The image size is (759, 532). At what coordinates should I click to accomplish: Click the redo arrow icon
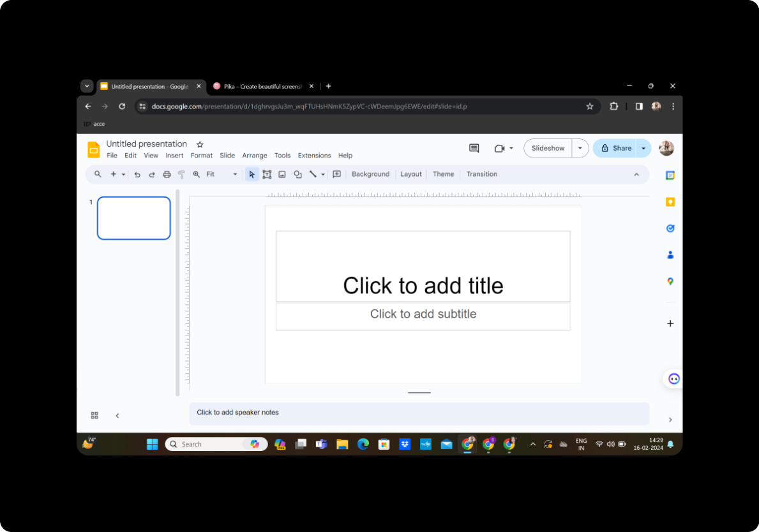click(152, 175)
